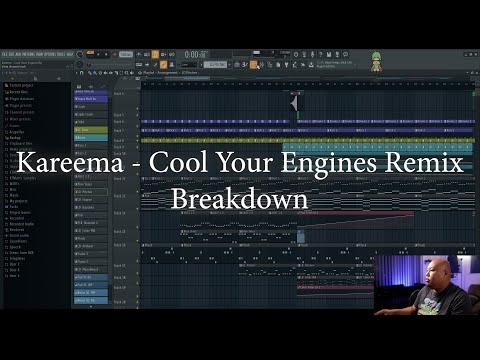
Task: Select the playlist Mute tool
Action: tap(105, 73)
